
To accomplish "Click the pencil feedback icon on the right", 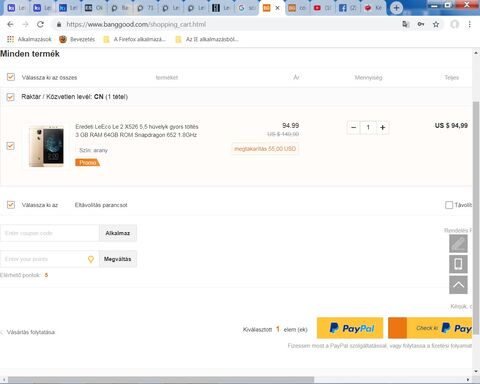I will tap(458, 244).
